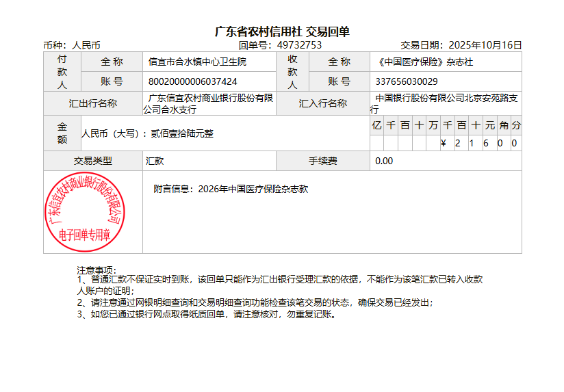Click the 交易类型 header cell

pos(93,161)
